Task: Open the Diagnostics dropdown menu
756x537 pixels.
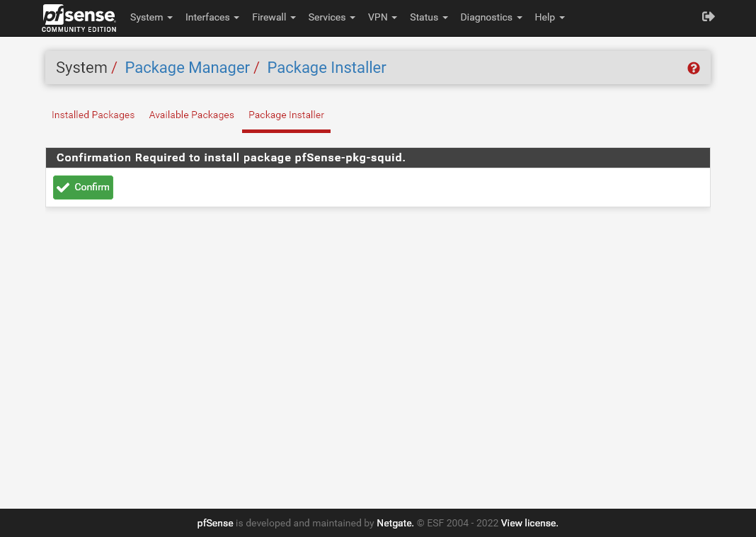Action: 491,17
